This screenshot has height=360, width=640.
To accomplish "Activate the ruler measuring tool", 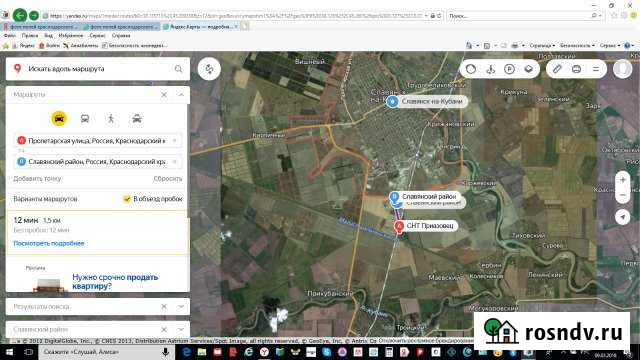I will pyautogui.click(x=557, y=69).
